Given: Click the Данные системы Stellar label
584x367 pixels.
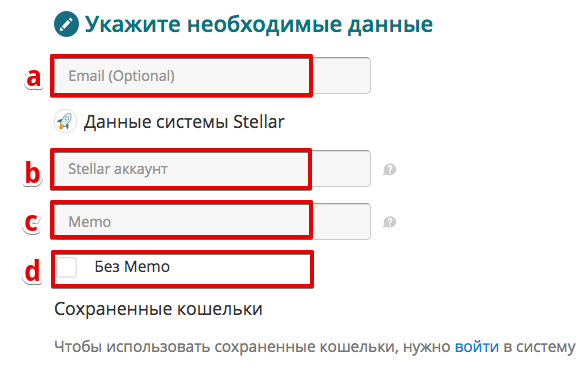Looking at the screenshot, I should (184, 122).
